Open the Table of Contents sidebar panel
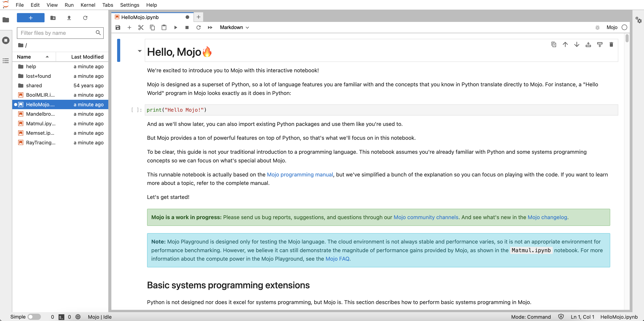This screenshot has height=321, width=644. tap(6, 61)
